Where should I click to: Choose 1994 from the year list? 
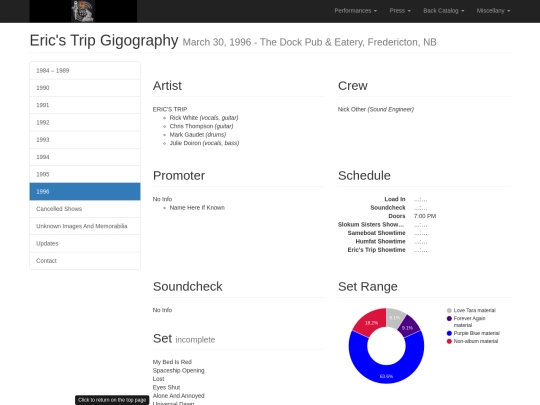(x=85, y=157)
